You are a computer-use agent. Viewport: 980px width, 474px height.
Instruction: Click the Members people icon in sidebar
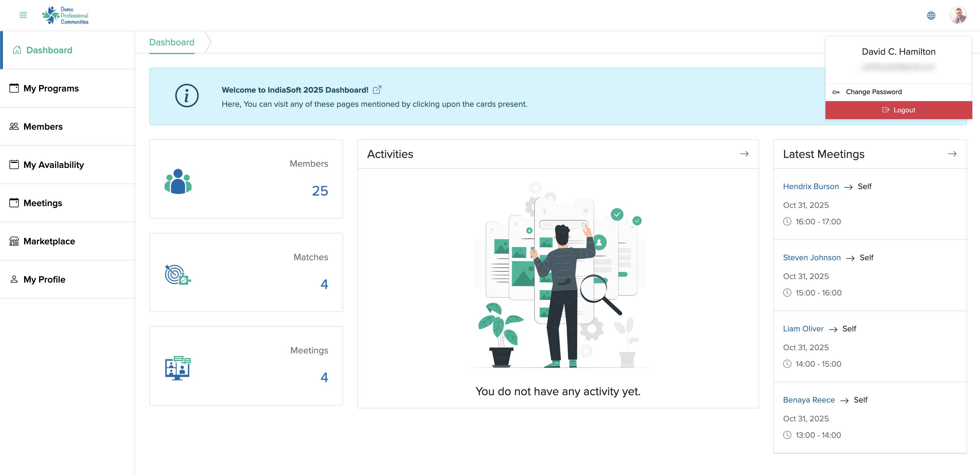click(x=14, y=126)
